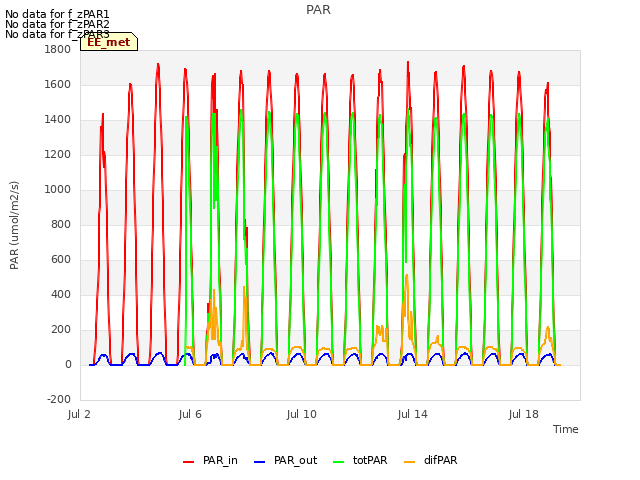Image resolution: width=640 pixels, height=480 pixels.
Task: Click the 'No data for f_zPAR1' message
Action: coord(57,14)
